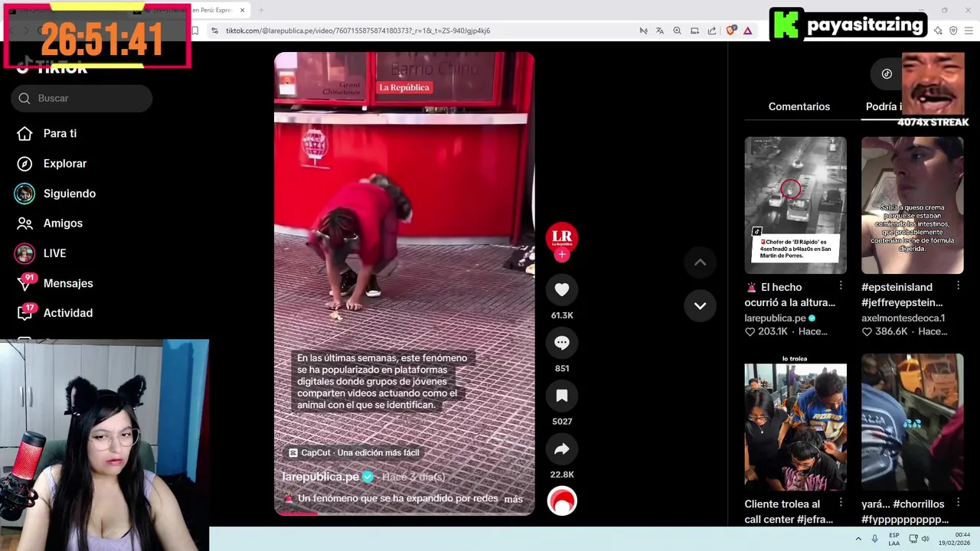Click the ESP LAA language indicator
Screen dimensions: 980x551
coord(894,539)
